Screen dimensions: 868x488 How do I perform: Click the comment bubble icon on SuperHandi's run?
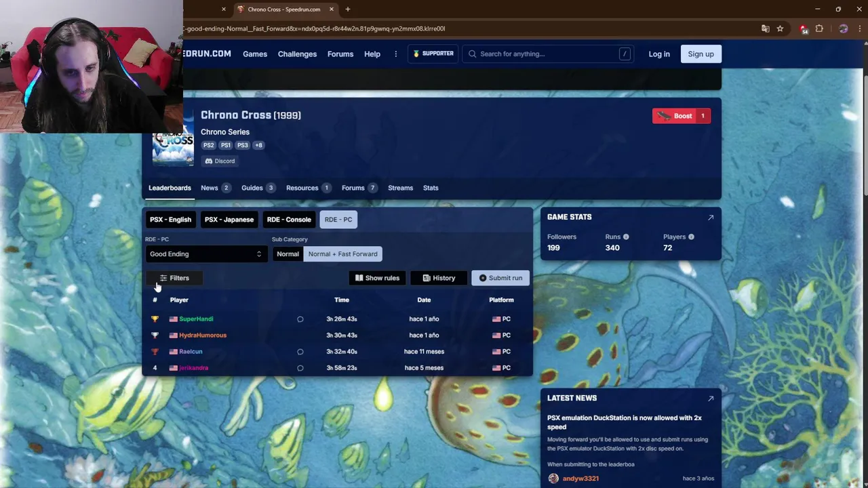pos(300,319)
